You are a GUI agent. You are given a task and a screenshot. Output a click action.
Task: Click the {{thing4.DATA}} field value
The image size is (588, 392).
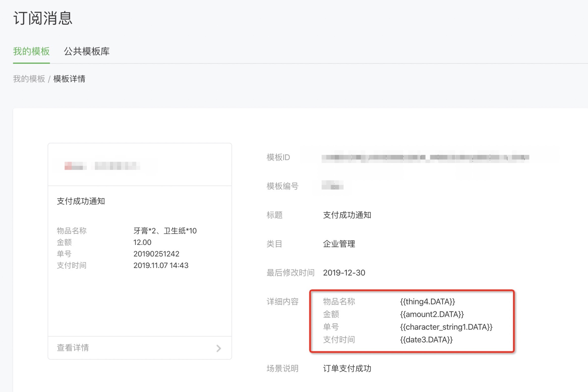tap(427, 302)
